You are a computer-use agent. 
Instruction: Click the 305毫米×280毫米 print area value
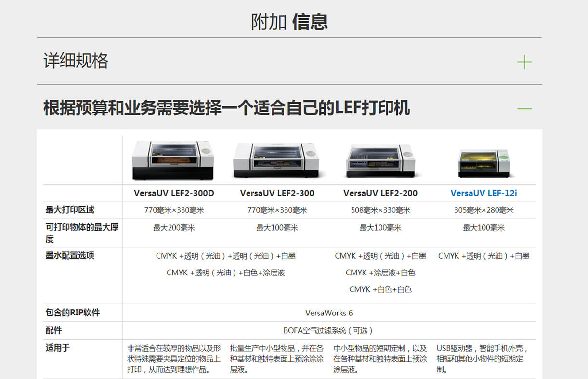point(483,210)
